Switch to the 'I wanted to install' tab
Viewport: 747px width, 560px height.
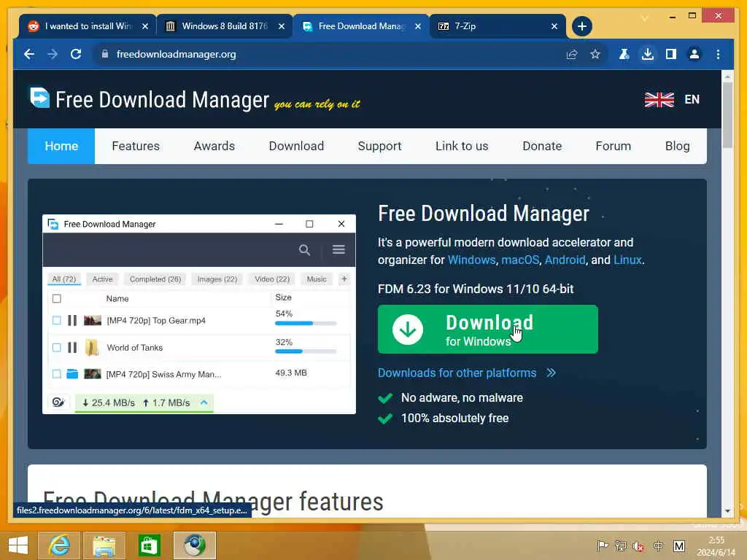click(88, 26)
